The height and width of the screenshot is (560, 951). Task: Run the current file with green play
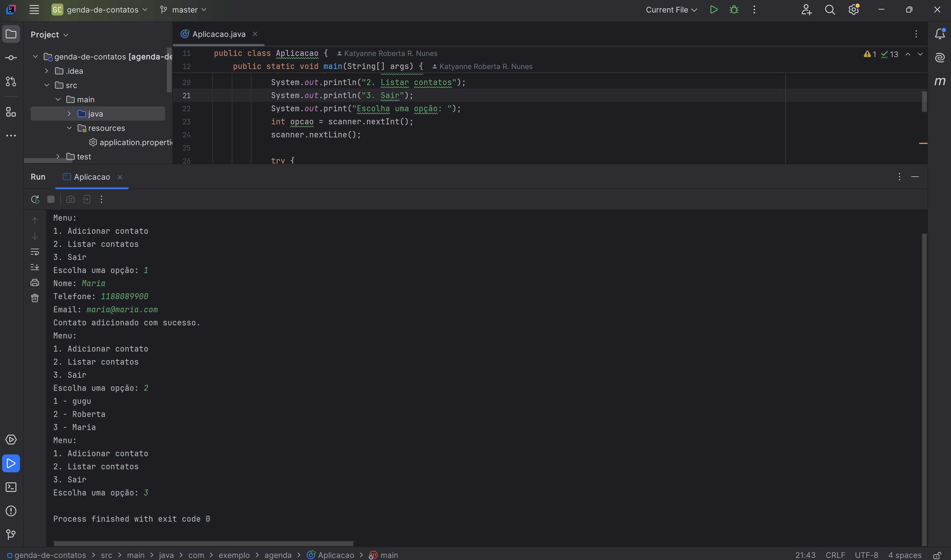click(714, 10)
